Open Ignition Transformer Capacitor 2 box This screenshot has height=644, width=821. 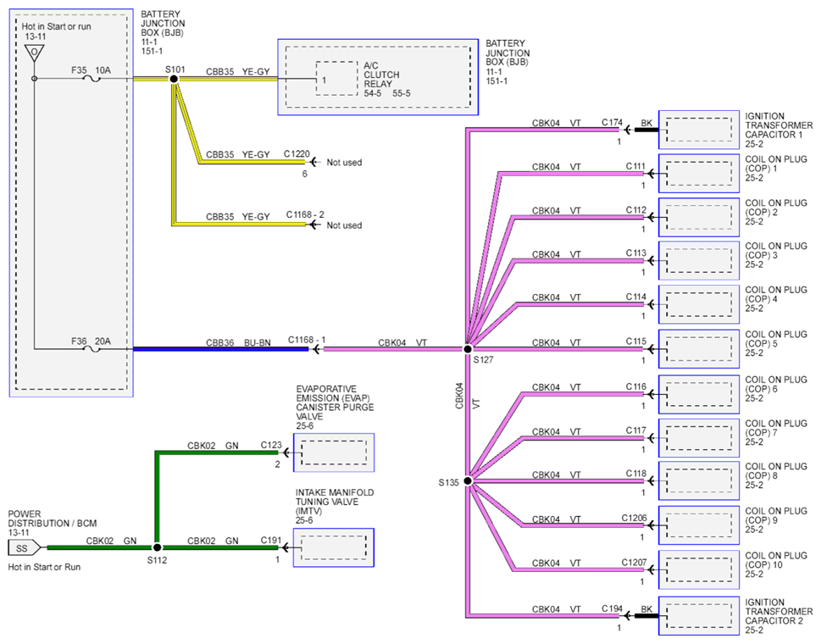(699, 616)
